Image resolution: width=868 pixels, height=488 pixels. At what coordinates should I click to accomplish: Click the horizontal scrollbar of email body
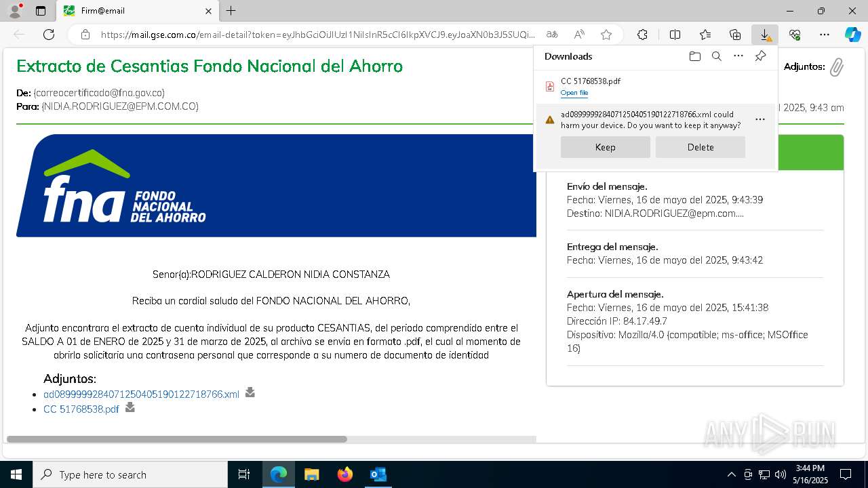point(177,439)
